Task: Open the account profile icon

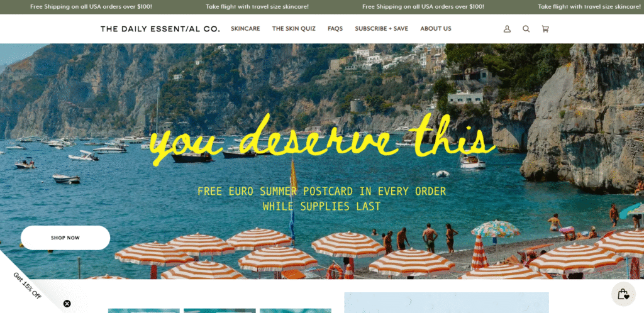Action: tap(508, 29)
